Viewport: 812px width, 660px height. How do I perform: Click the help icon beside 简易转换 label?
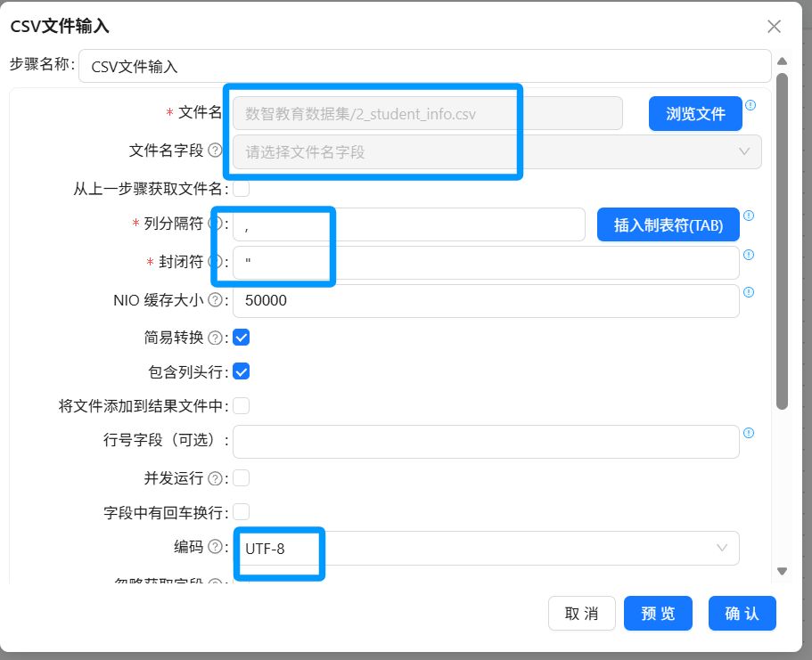point(215,338)
